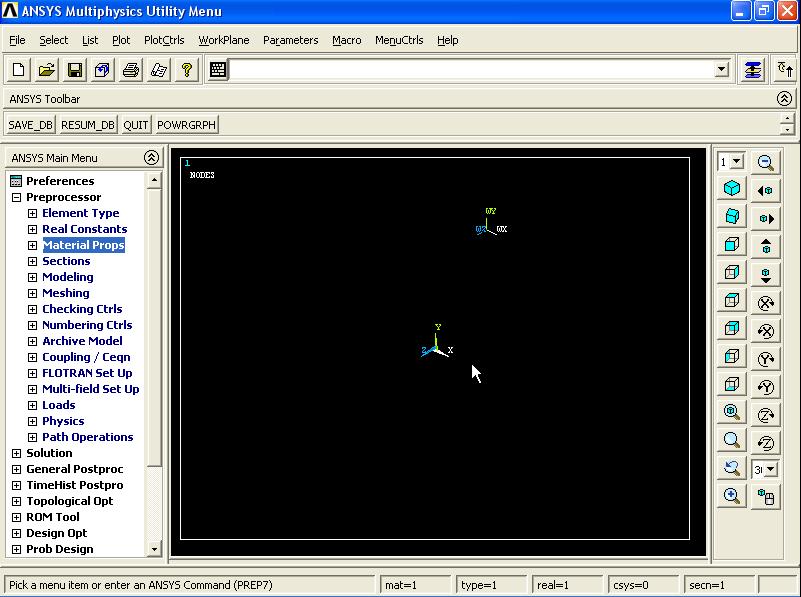Click the Pan-Zoom-Rotate toolbar icon
801x597 pixels.
coord(102,70)
